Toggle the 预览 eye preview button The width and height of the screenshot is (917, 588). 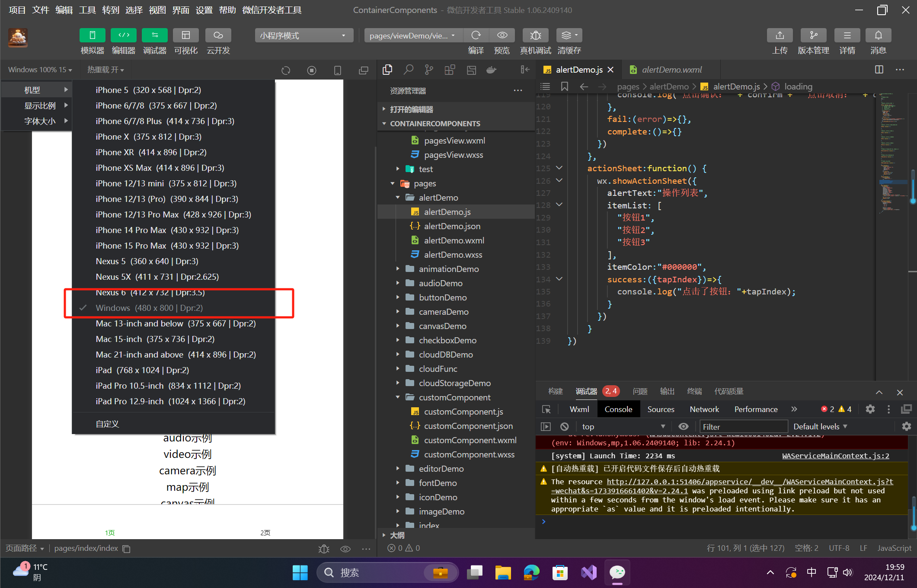pyautogui.click(x=502, y=35)
